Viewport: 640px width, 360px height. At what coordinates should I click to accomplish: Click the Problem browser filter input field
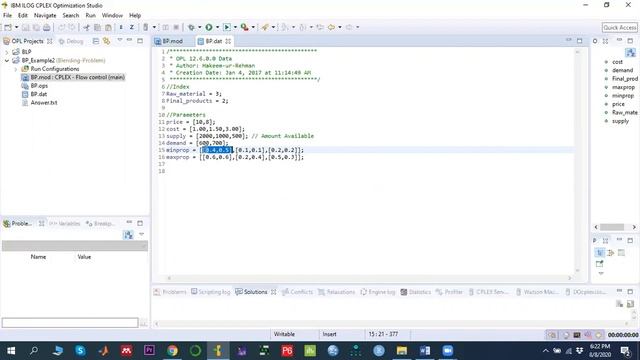click(x=70, y=323)
